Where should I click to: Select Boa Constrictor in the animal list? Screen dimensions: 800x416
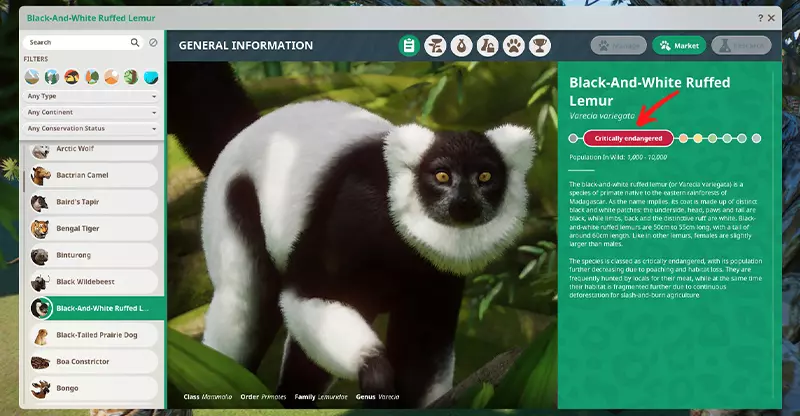tap(93, 361)
